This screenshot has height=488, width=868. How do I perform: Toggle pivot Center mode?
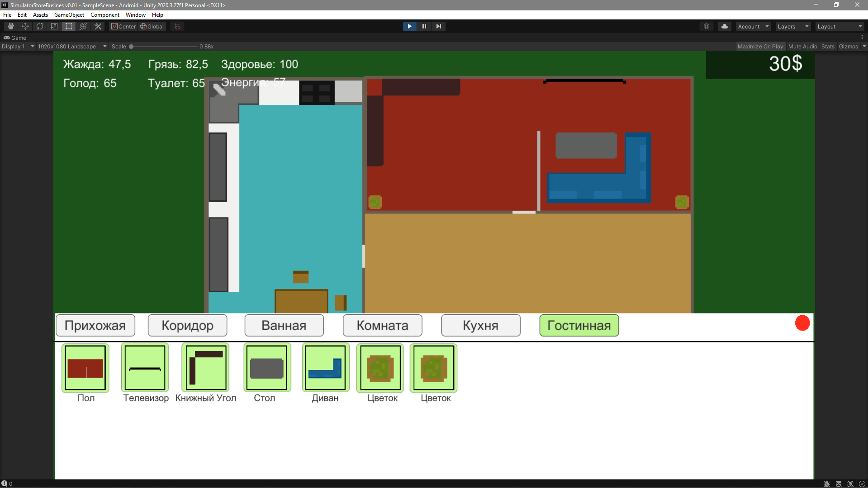[x=123, y=26]
